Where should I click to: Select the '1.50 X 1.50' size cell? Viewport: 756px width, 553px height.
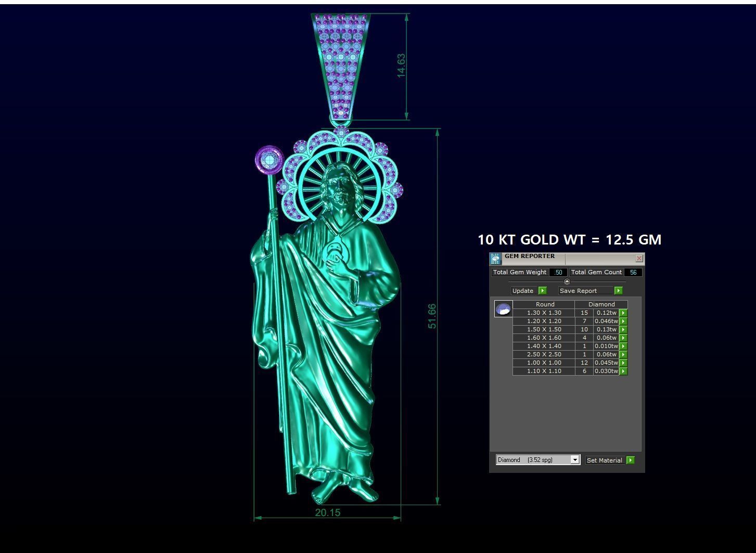pos(544,330)
